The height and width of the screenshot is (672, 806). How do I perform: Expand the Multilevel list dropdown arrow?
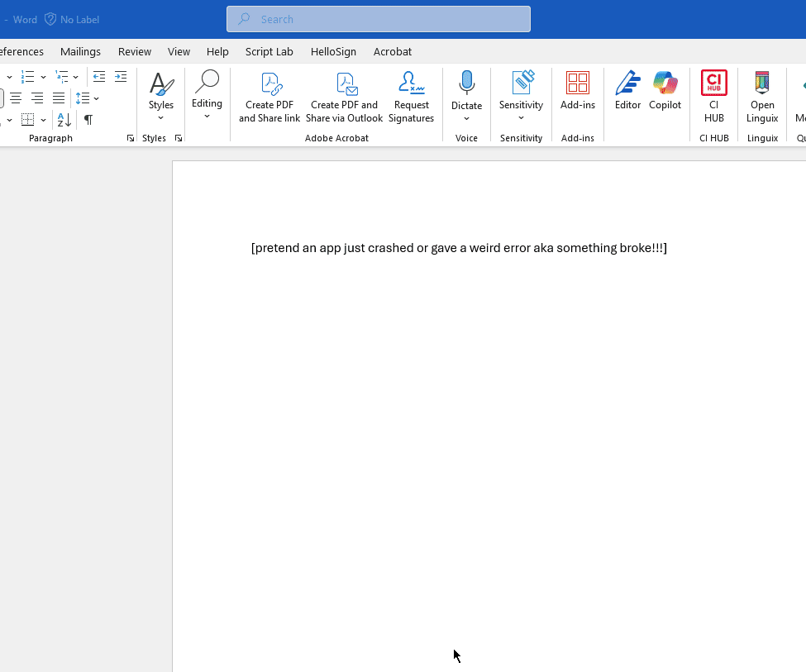(75, 77)
